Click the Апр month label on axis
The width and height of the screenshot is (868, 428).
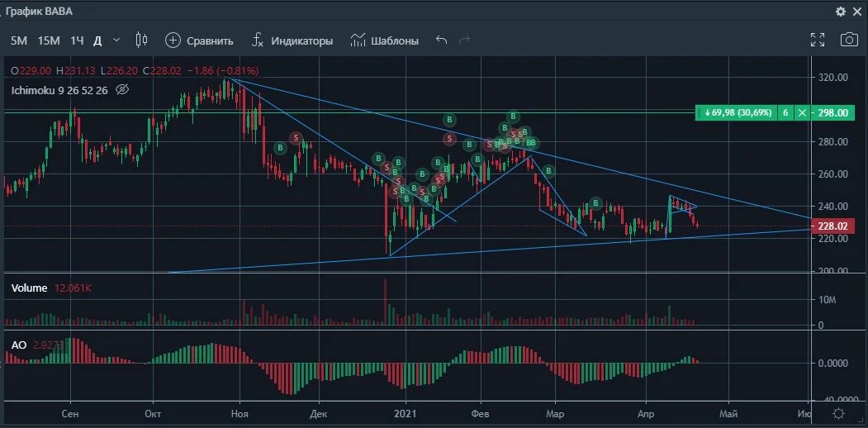[x=646, y=414]
